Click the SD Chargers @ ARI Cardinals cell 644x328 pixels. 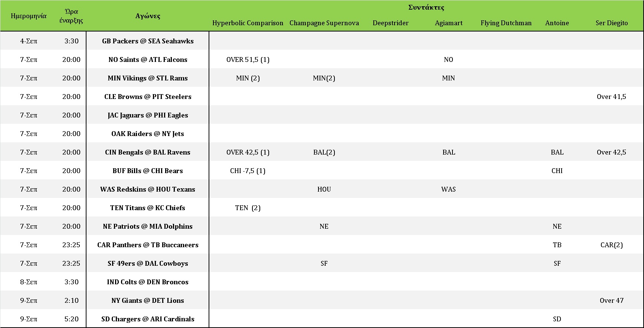148,319
